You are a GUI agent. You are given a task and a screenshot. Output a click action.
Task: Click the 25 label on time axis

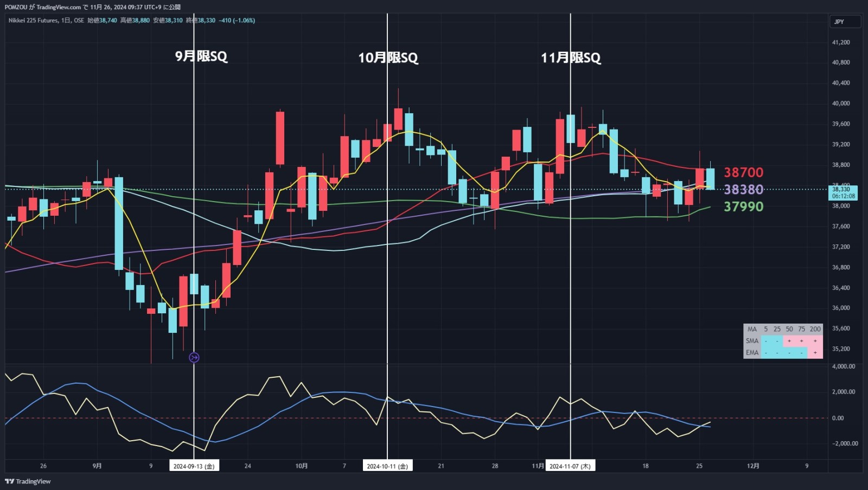[699, 466]
